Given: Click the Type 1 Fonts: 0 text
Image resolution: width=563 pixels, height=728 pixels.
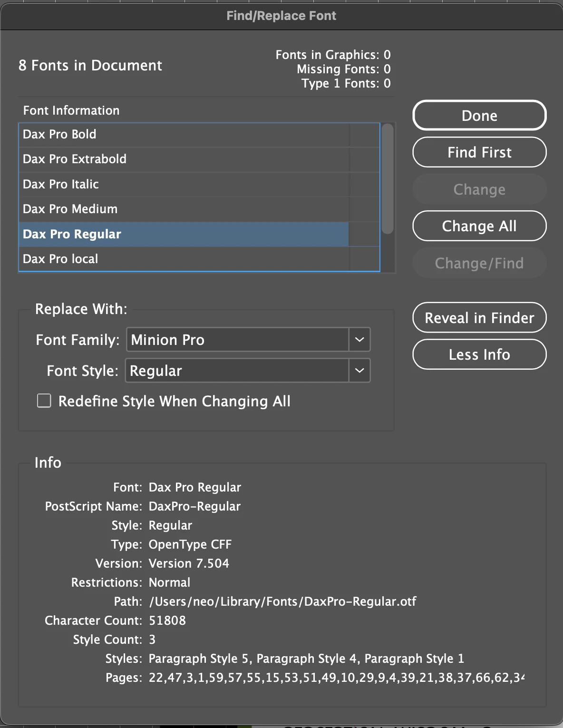Looking at the screenshot, I should coord(346,83).
